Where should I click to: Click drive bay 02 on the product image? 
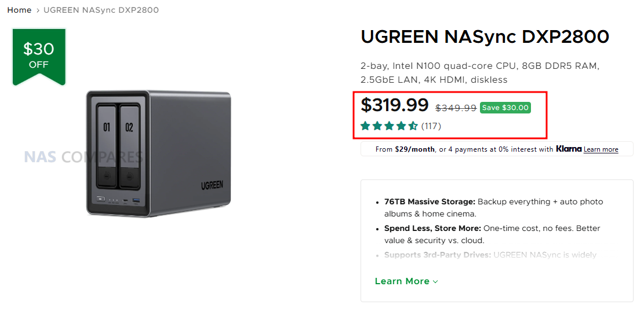coord(129,145)
